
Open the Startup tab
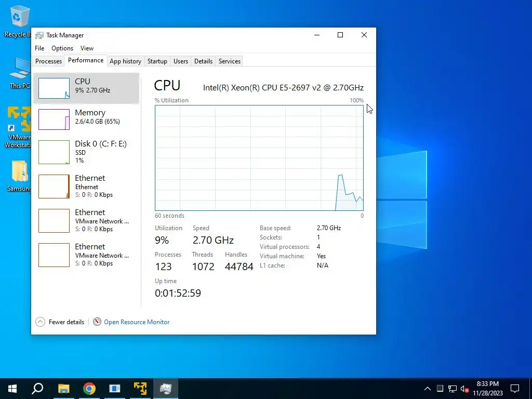157,61
